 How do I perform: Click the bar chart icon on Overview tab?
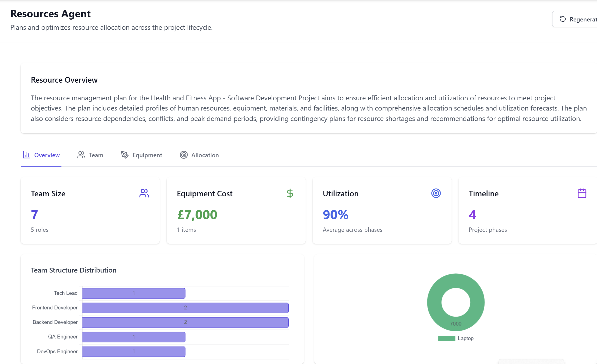pos(26,155)
